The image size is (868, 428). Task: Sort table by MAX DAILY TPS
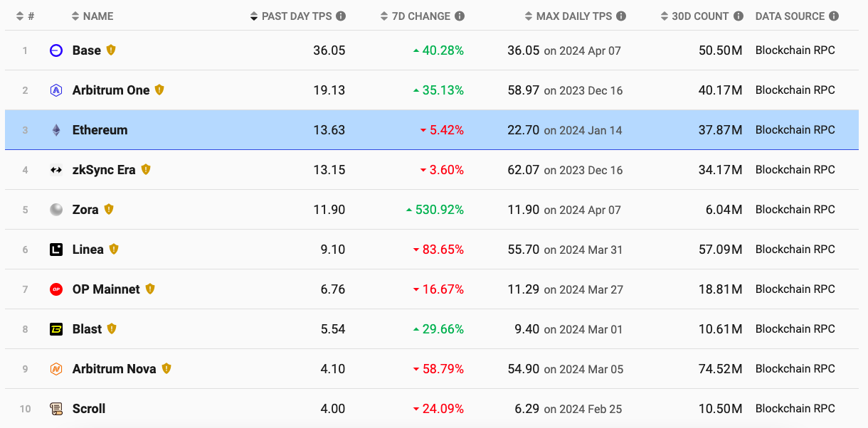click(x=574, y=16)
